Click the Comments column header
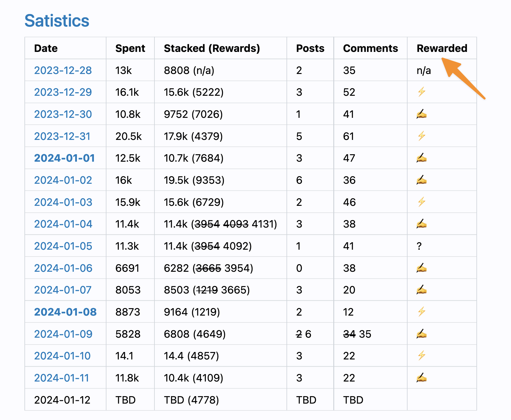 (370, 48)
